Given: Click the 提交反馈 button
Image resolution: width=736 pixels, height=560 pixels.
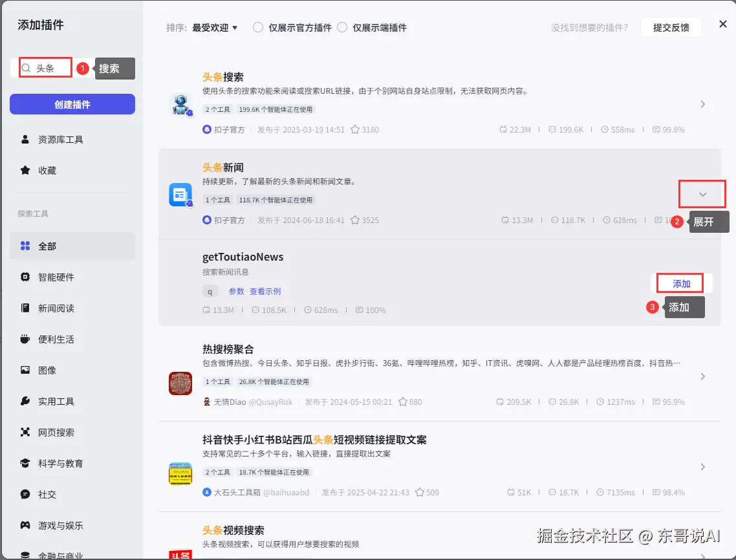Looking at the screenshot, I should click(671, 28).
